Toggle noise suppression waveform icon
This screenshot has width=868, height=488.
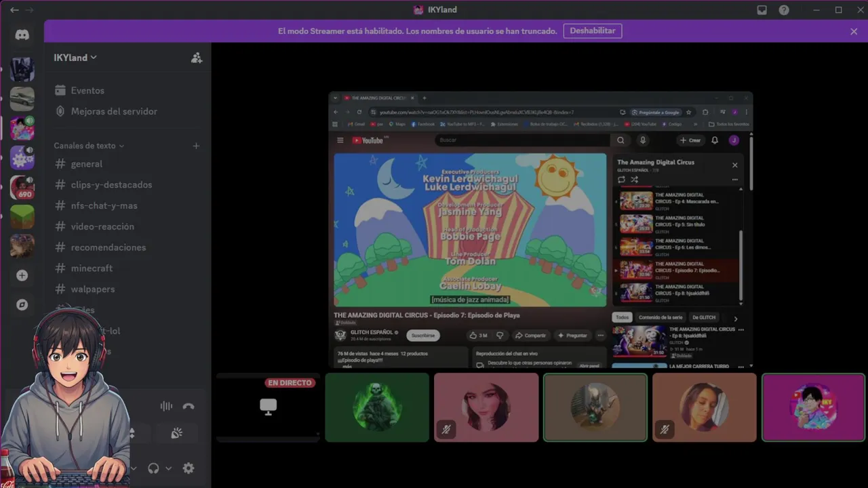point(166,406)
